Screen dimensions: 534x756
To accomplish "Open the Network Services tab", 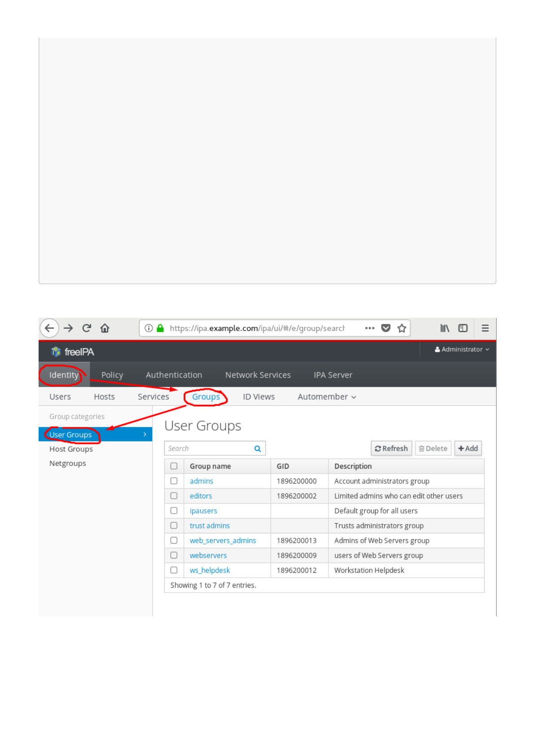I will pos(258,375).
